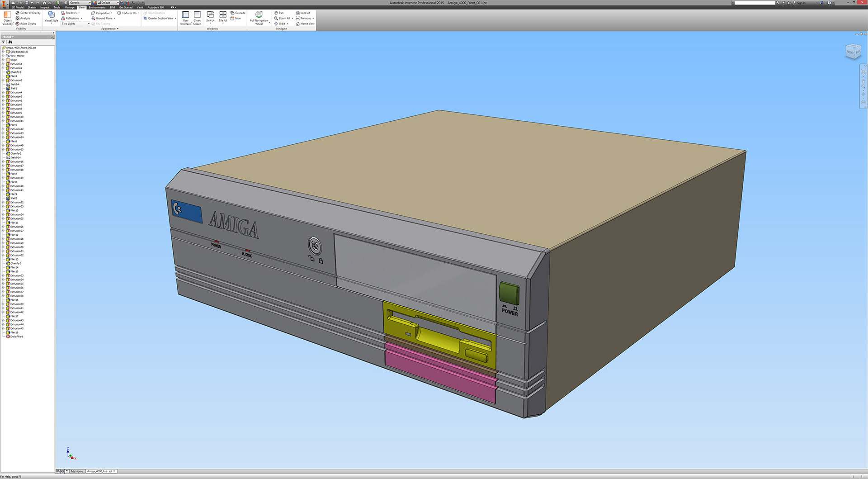This screenshot has height=479, width=868.
Task: Toggle the Center of Gravity display
Action: pyautogui.click(x=28, y=13)
